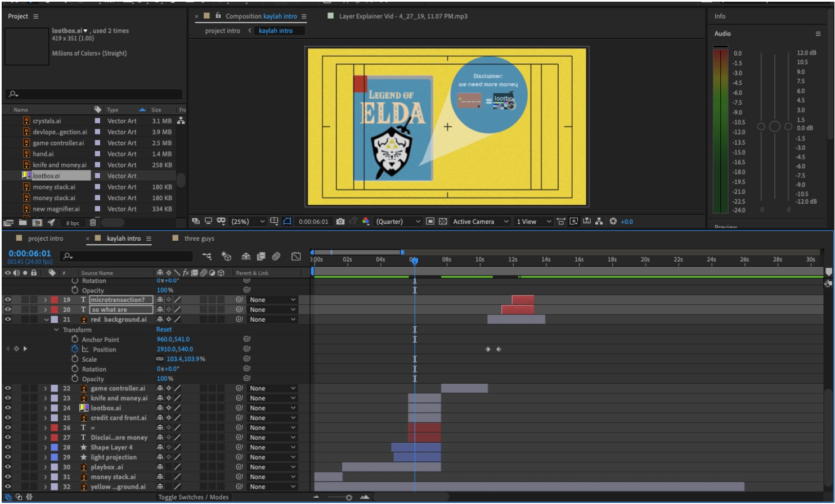Click the current timecode 0:00:06:01 in timeline

coord(29,254)
